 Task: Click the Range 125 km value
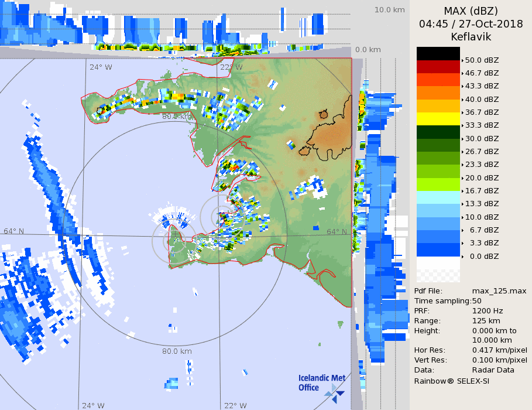click(x=487, y=321)
